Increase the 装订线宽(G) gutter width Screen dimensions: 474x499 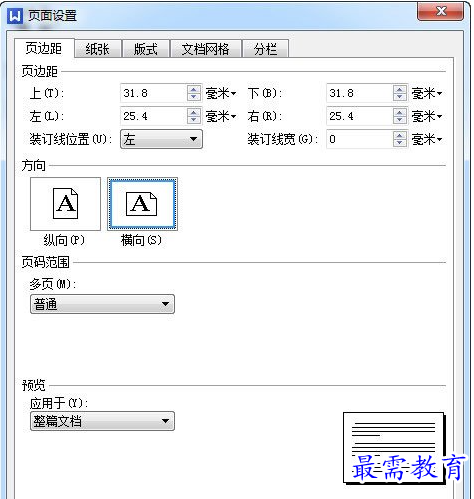point(400,135)
